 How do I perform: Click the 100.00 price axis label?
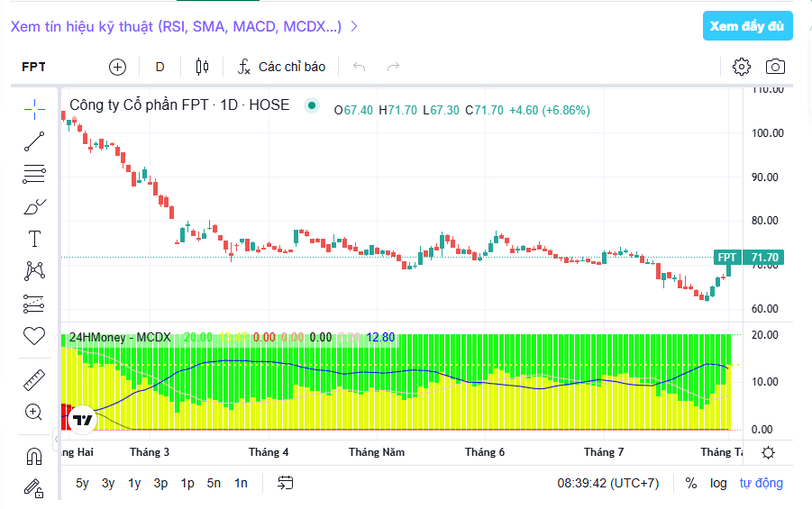point(768,133)
